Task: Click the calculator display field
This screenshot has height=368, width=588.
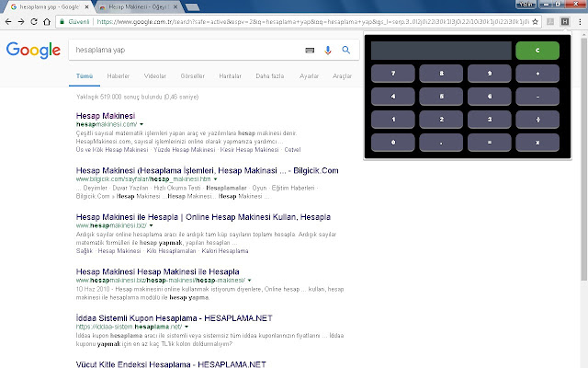Action: pyautogui.click(x=441, y=51)
